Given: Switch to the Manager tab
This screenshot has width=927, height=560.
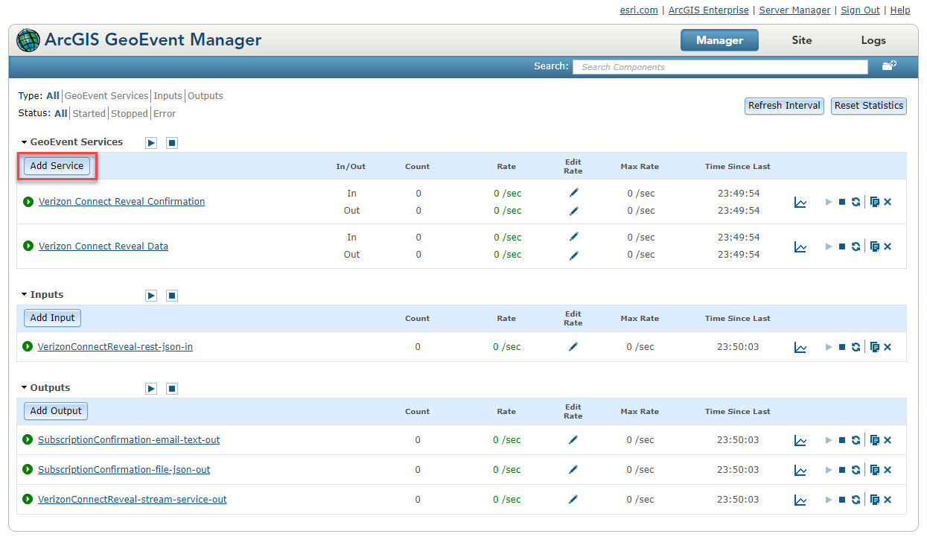Looking at the screenshot, I should [719, 40].
